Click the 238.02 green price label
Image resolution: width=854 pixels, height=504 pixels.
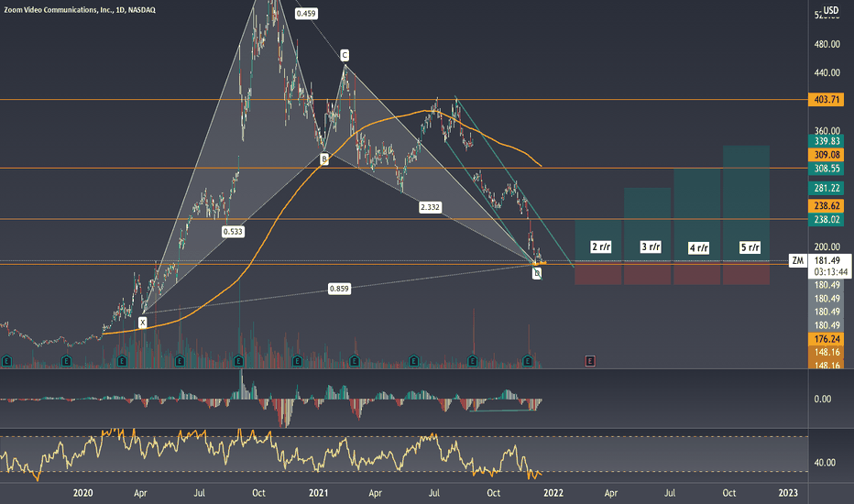point(827,219)
